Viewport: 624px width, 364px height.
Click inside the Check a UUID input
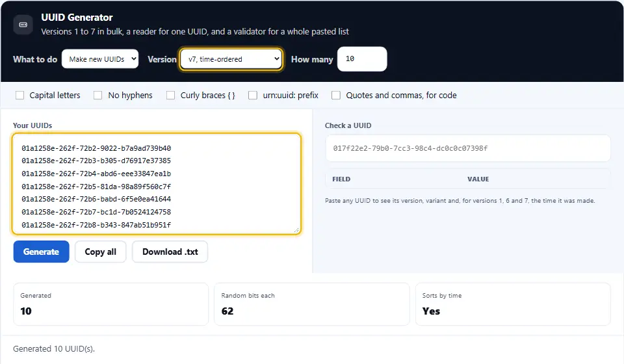point(467,148)
